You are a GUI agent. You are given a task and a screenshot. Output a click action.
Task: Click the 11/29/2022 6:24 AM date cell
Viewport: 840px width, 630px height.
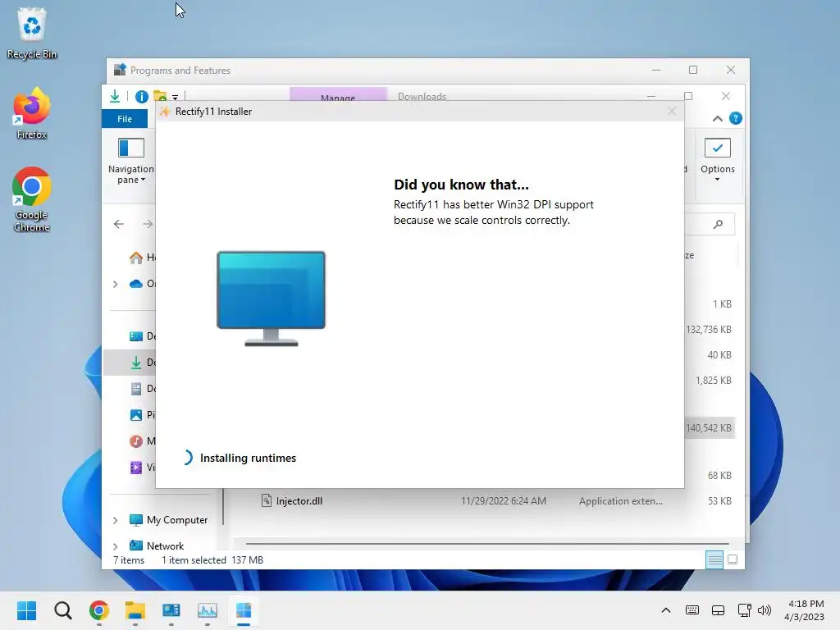tap(504, 501)
